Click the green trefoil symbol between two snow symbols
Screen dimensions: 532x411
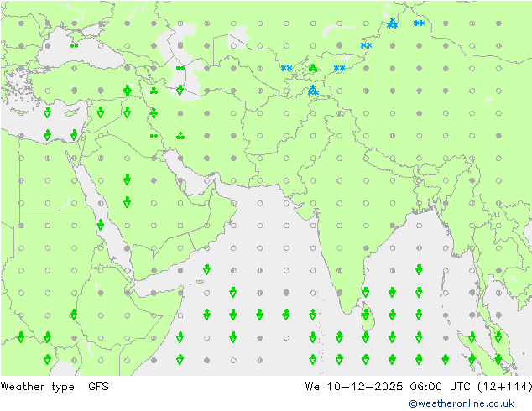(x=313, y=68)
